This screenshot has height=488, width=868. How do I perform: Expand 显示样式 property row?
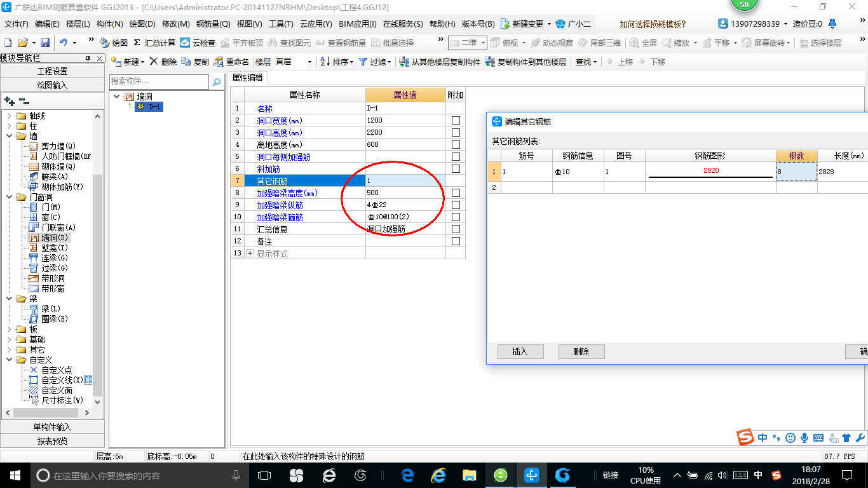point(250,254)
